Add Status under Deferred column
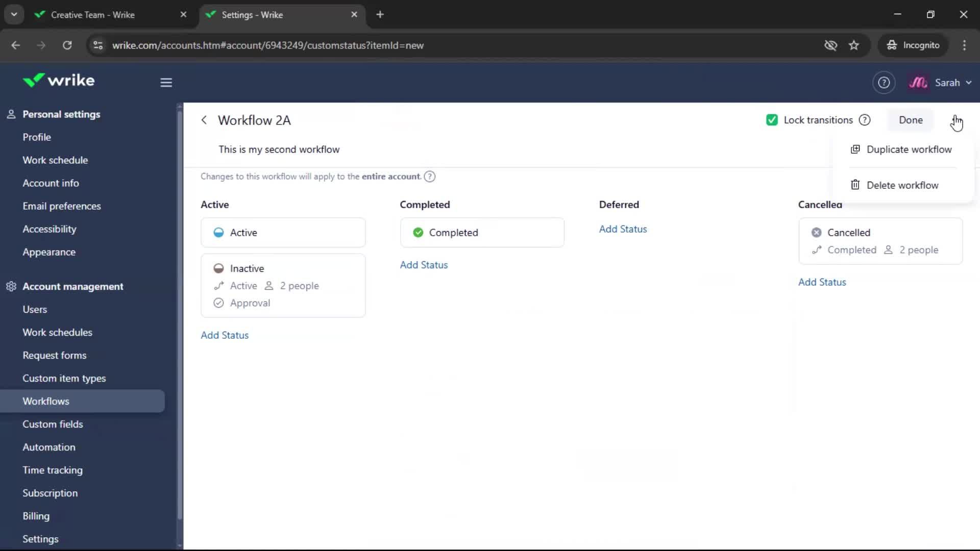 pos(623,229)
